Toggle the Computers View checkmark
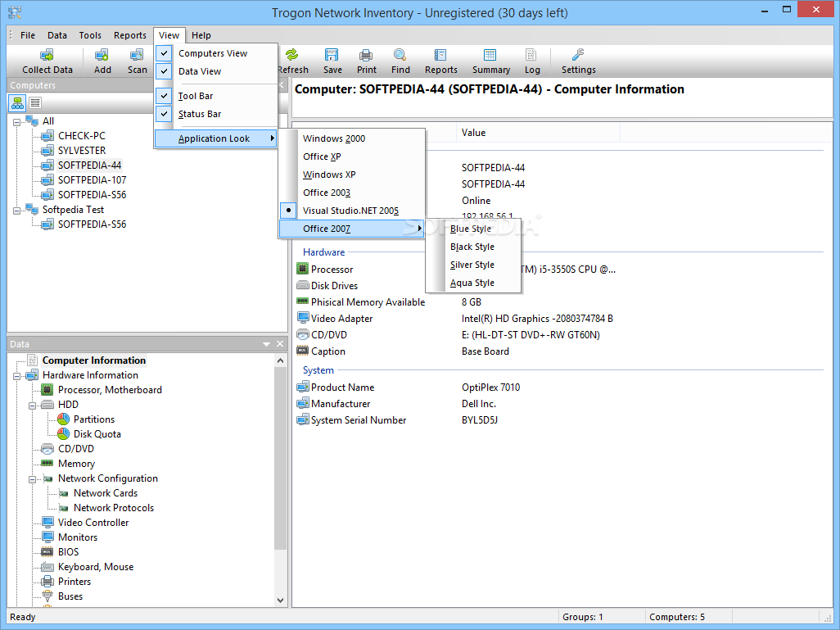This screenshot has height=630, width=840. tap(165, 53)
